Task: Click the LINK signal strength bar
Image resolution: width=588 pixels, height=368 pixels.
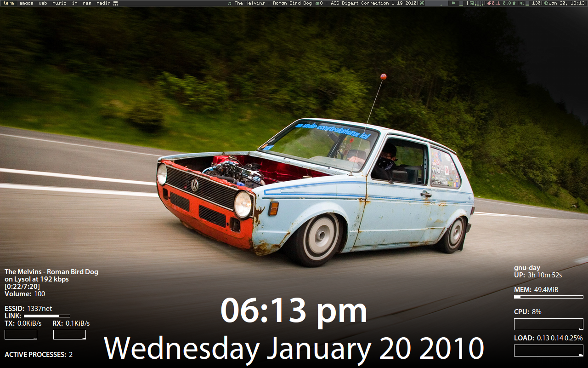Action: pos(47,316)
